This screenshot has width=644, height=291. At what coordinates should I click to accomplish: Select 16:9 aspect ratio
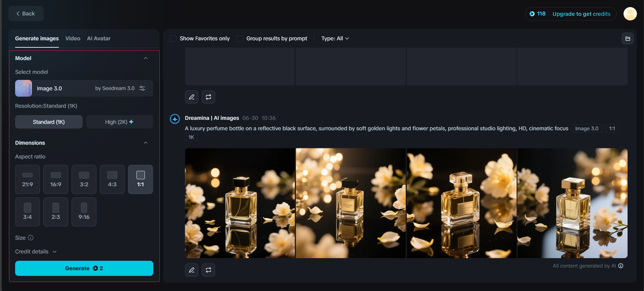click(56, 179)
